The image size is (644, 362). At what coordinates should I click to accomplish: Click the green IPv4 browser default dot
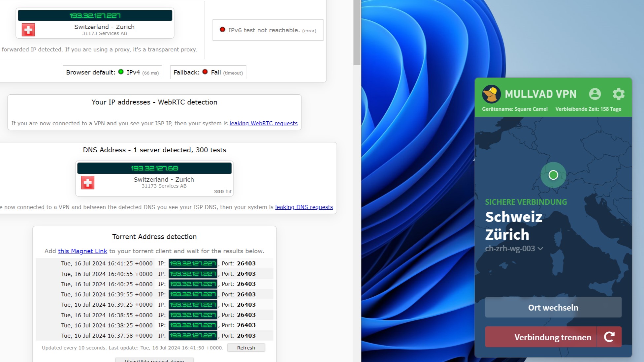click(121, 72)
